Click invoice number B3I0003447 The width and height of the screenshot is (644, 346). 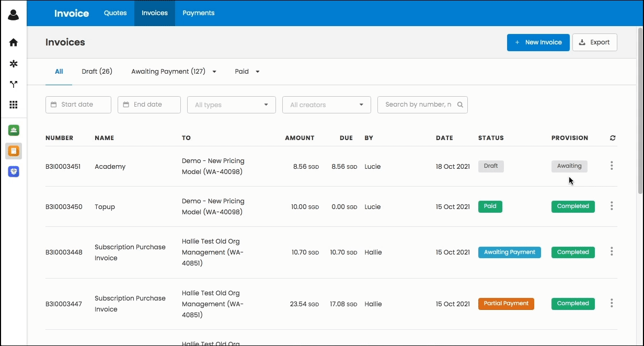click(x=64, y=304)
